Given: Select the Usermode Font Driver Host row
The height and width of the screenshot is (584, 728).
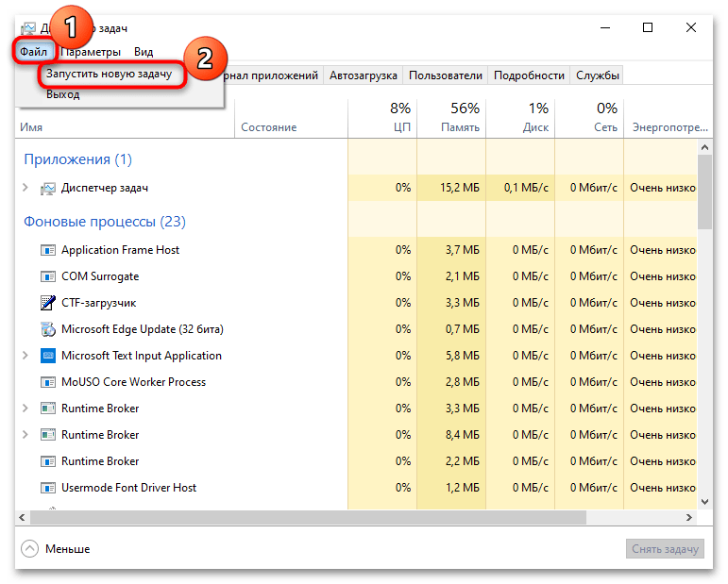Looking at the screenshot, I should (129, 488).
